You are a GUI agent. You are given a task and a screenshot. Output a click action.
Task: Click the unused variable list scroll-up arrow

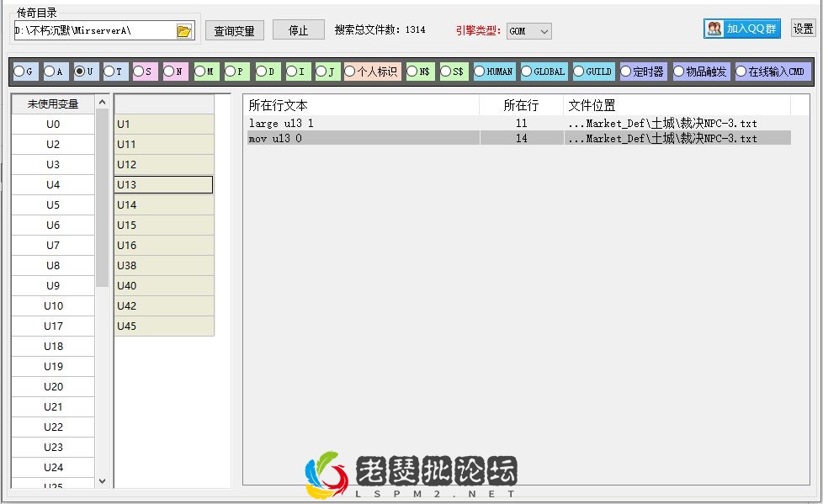point(103,102)
